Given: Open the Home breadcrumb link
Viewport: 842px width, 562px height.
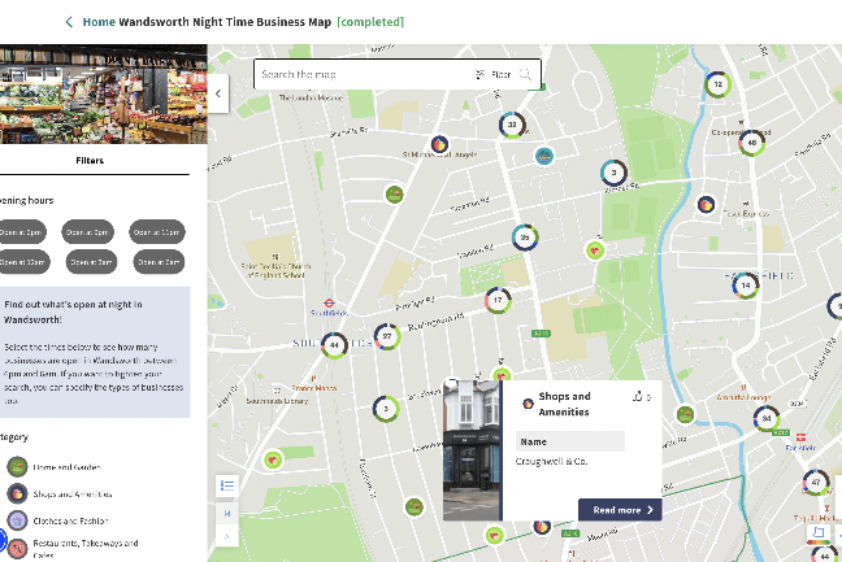Looking at the screenshot, I should pos(99,22).
